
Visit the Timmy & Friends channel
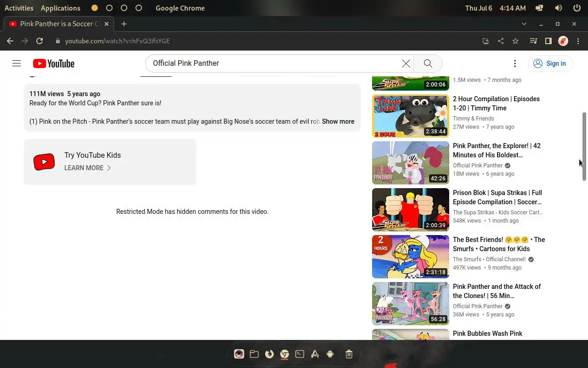[x=474, y=119]
